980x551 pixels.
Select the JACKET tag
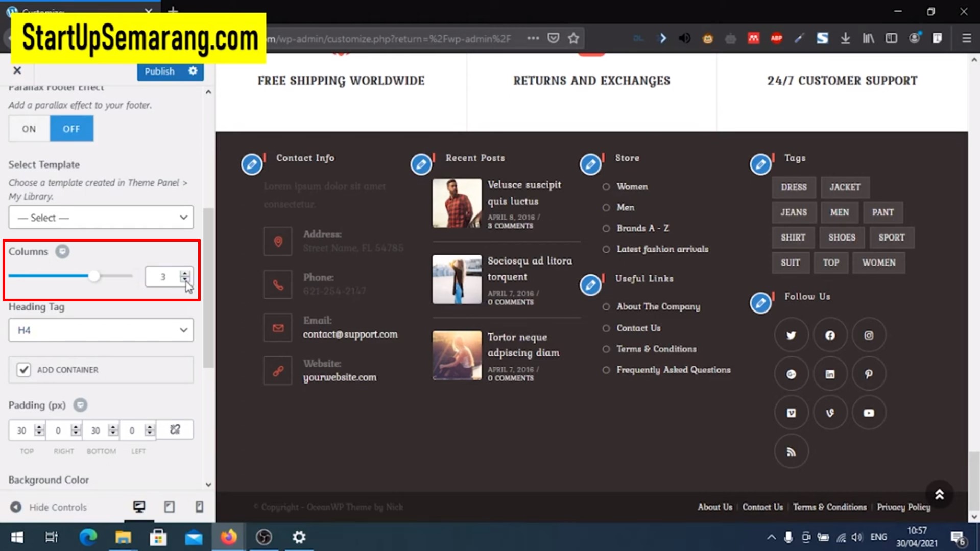(x=845, y=187)
